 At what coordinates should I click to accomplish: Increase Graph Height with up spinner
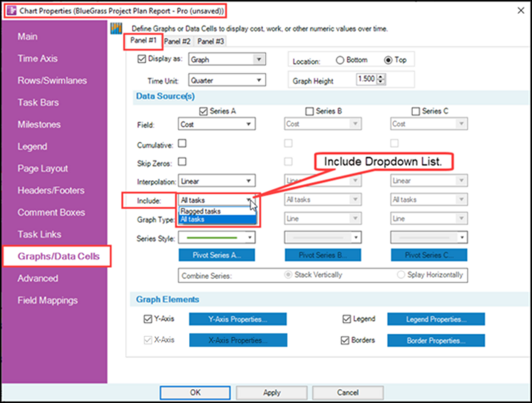point(381,77)
